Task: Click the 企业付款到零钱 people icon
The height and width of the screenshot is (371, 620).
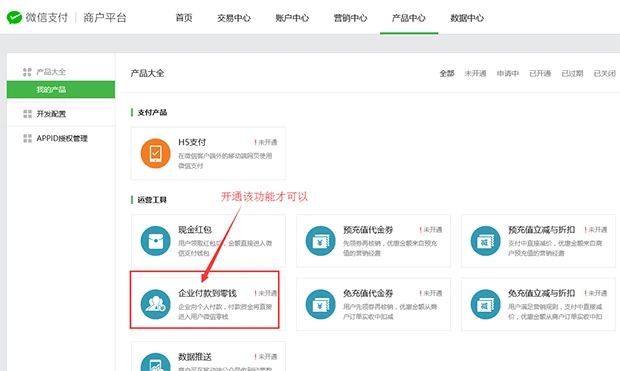Action: pyautogui.click(x=155, y=304)
